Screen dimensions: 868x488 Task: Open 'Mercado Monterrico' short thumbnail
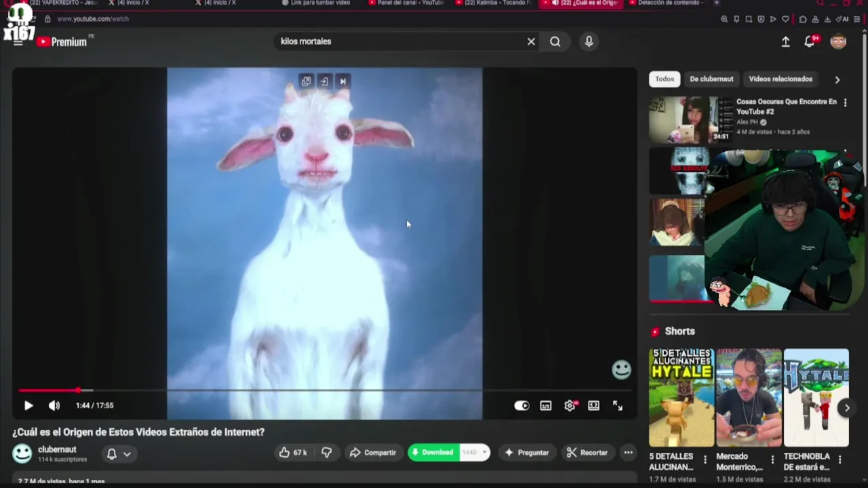coord(749,398)
